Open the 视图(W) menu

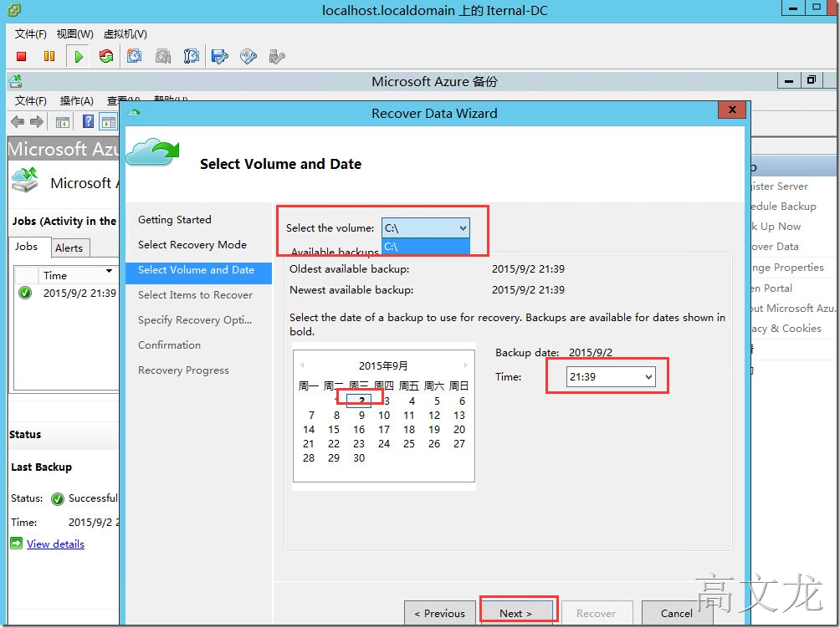pos(75,33)
